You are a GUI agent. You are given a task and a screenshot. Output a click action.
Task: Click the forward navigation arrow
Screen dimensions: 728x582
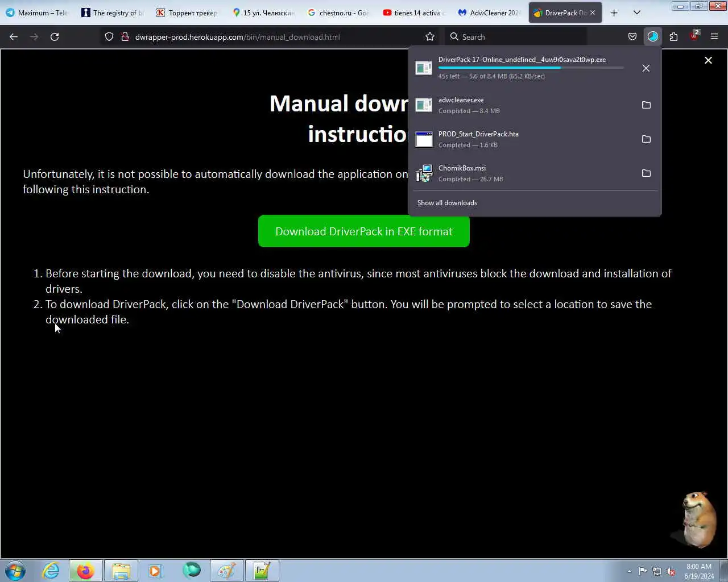(34, 36)
